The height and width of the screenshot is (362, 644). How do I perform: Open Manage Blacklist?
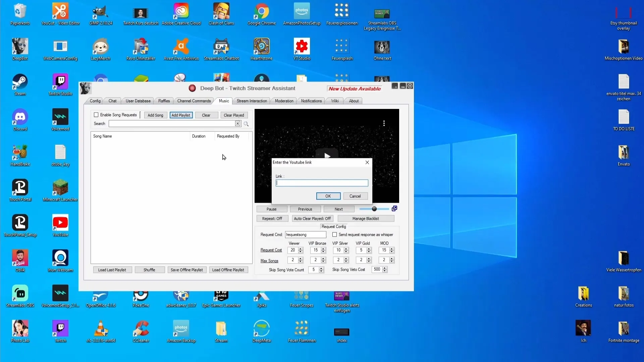pyautogui.click(x=366, y=219)
